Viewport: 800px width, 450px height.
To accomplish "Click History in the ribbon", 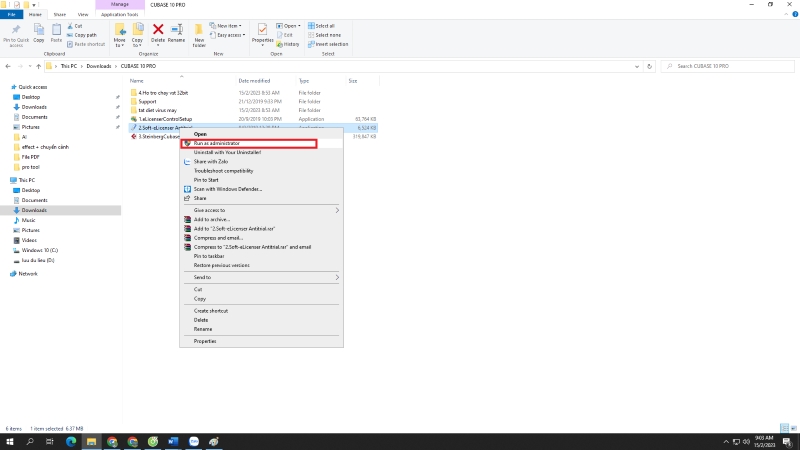I will 288,44.
